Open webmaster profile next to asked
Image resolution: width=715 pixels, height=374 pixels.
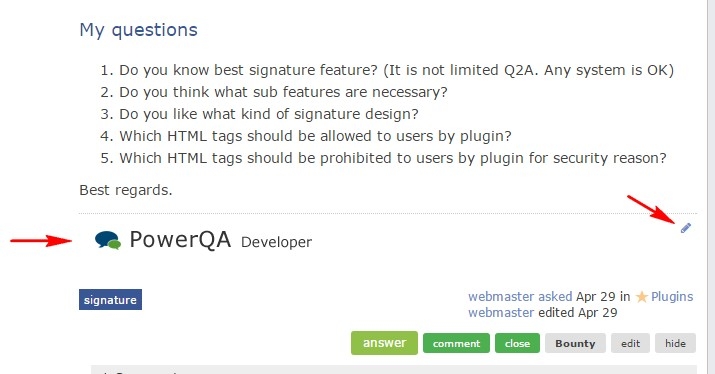coord(501,296)
